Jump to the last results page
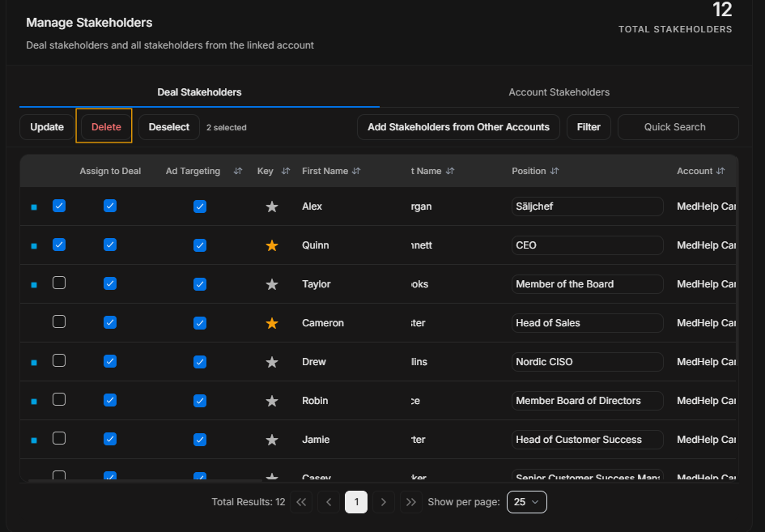The height and width of the screenshot is (532, 765). click(x=410, y=502)
